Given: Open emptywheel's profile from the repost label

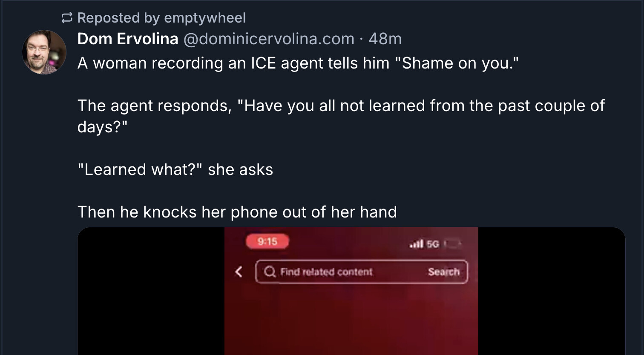Looking at the screenshot, I should click(205, 17).
